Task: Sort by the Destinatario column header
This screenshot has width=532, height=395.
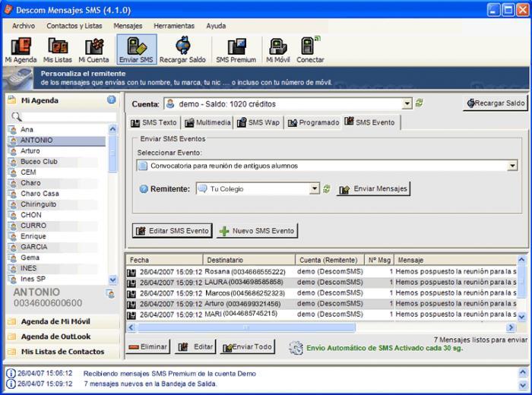Action: [249, 260]
